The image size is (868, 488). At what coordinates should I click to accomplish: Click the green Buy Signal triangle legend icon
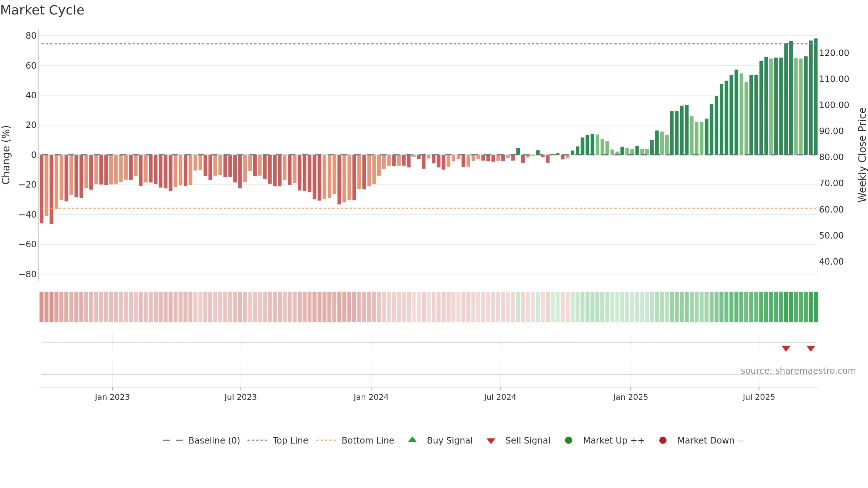point(412,440)
